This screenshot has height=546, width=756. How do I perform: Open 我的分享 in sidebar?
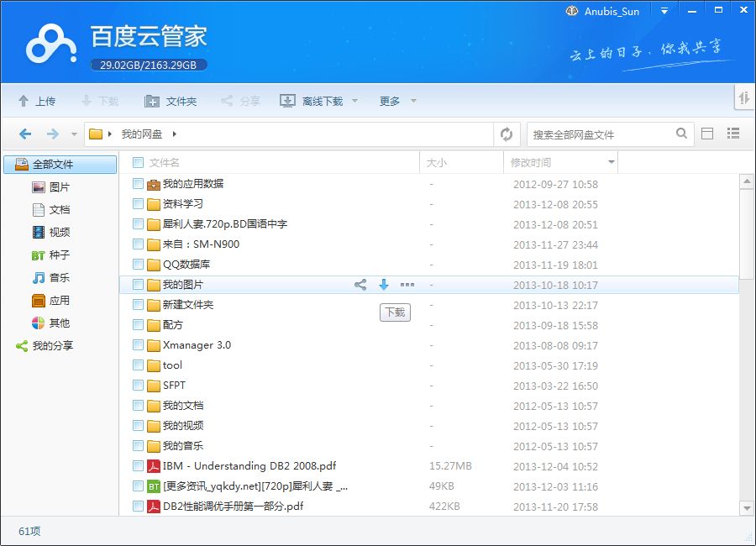point(45,346)
